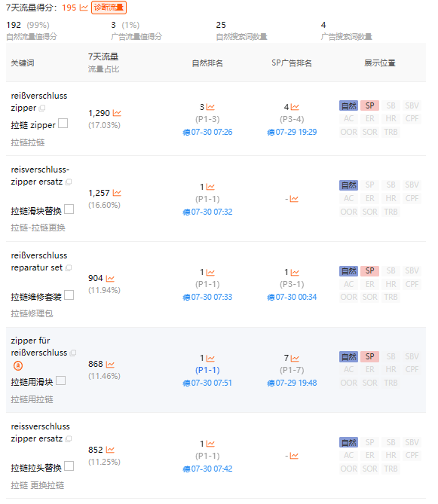Click 自然 tag in reißverschluss zipper row

click(x=348, y=105)
